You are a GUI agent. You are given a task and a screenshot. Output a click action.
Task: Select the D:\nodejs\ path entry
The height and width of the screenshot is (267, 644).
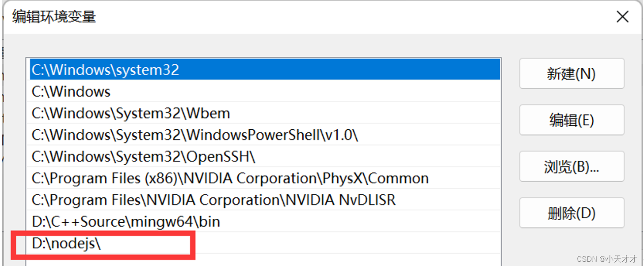(66, 243)
